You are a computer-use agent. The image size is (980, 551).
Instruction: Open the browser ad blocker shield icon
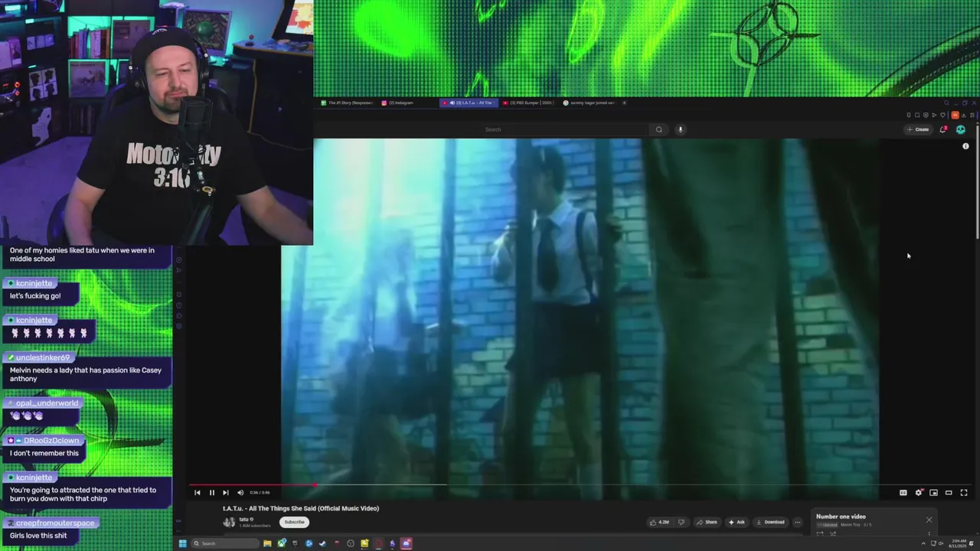926,115
